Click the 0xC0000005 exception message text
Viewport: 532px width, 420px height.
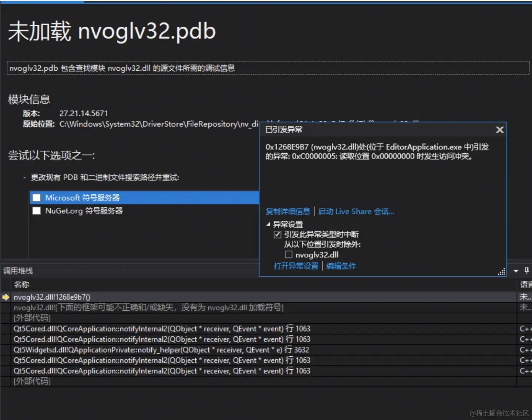(x=377, y=151)
